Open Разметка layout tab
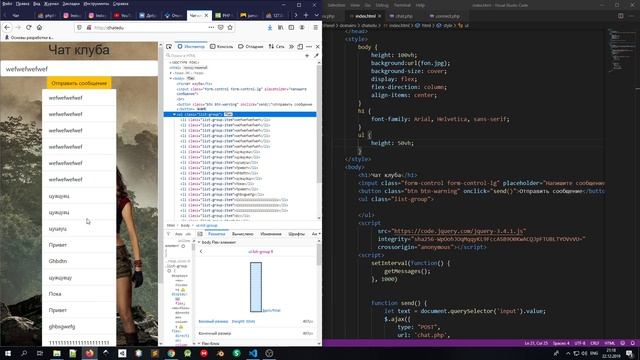This screenshot has width=640, height=360. [216, 234]
